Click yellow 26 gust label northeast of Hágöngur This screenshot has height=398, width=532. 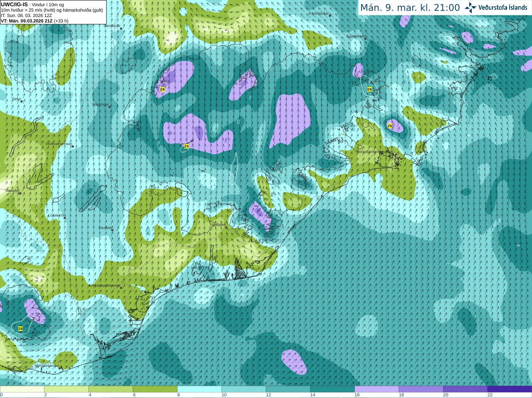coord(163,89)
